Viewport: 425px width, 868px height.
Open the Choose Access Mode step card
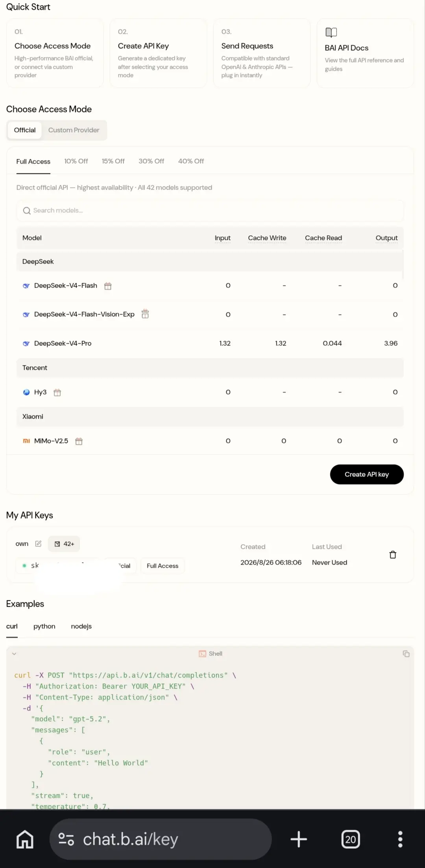point(55,53)
